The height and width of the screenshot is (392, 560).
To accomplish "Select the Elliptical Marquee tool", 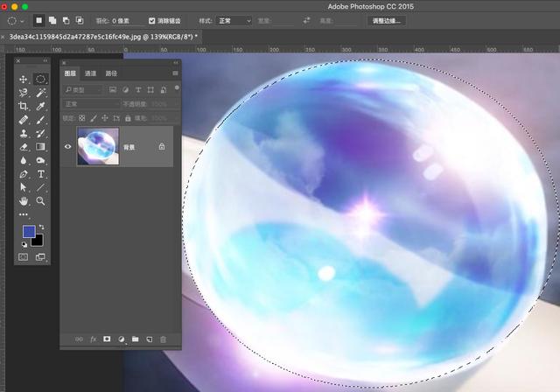I will 40,79.
